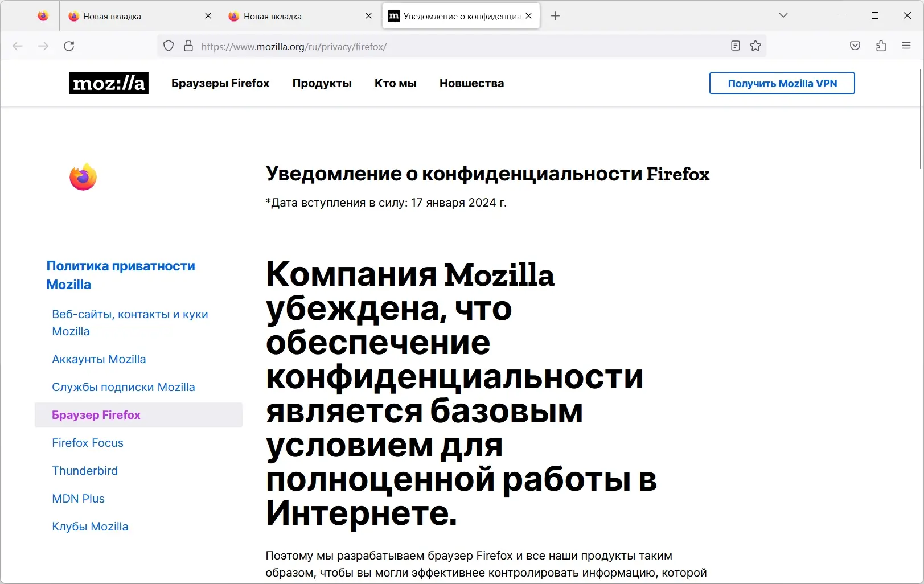
Task: Open a new tab with the plus button
Action: (x=555, y=15)
